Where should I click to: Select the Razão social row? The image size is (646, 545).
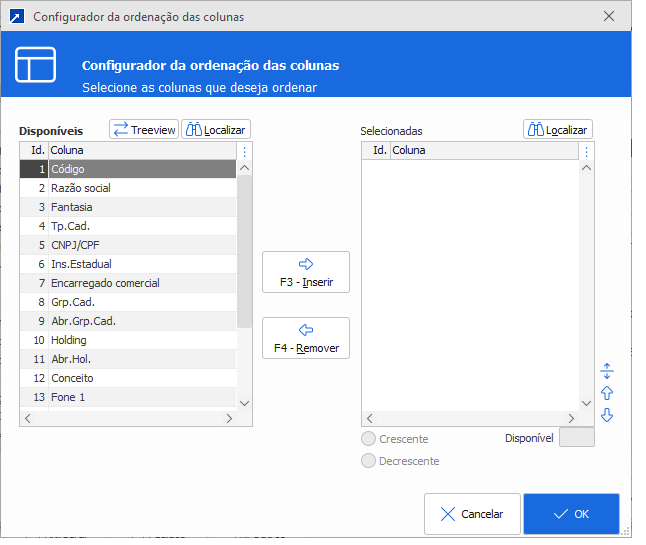81,188
